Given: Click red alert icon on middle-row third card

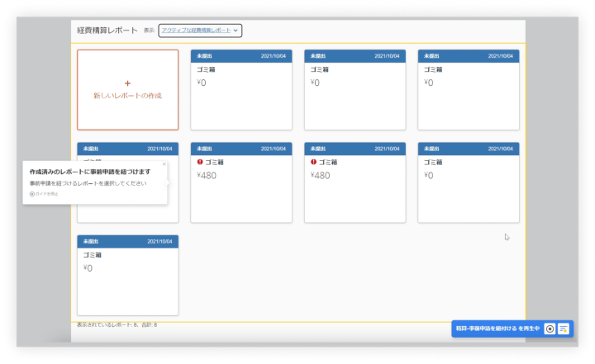Looking at the screenshot, I should (314, 162).
